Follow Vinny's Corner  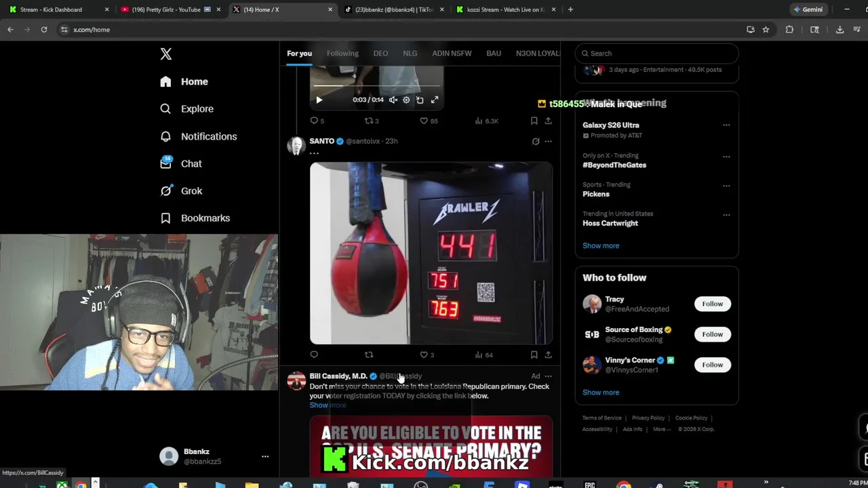coord(713,365)
